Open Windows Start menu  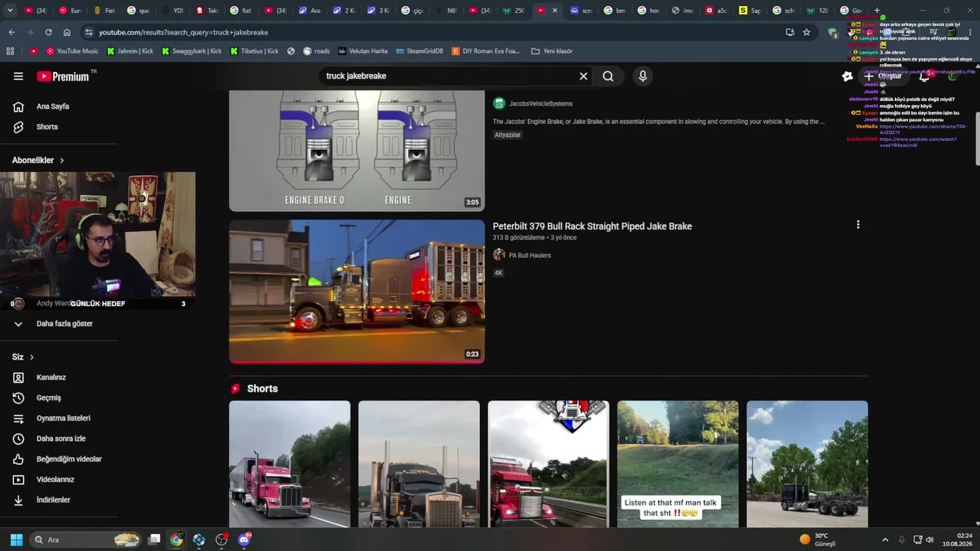click(x=16, y=540)
